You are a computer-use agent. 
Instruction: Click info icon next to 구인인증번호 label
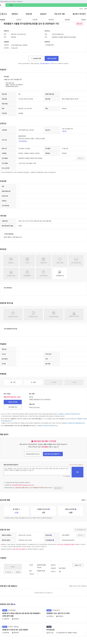(x=53, y=540)
